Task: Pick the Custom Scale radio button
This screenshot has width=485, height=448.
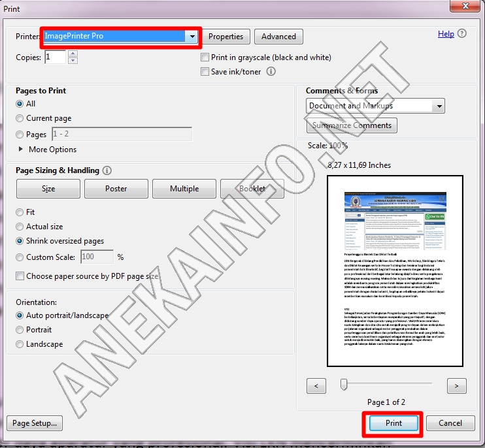Action: (x=20, y=257)
